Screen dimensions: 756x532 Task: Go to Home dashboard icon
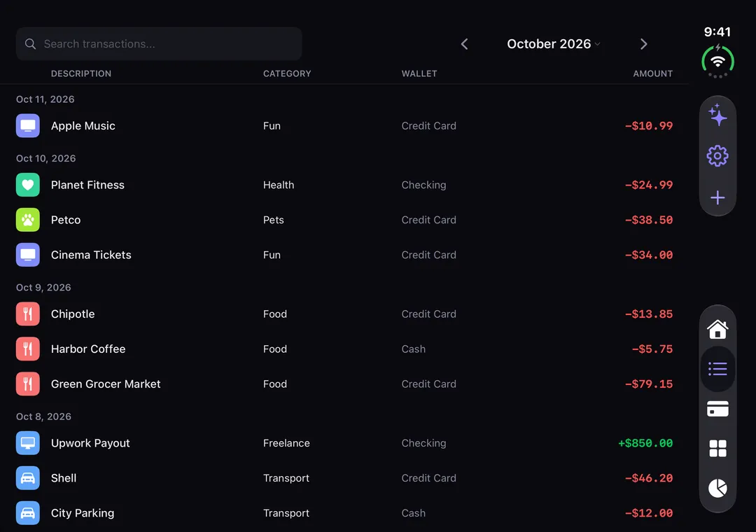click(717, 329)
